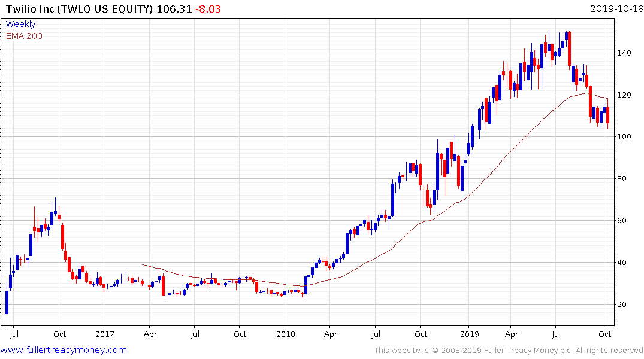
Task: Click the EMA 200 legend label
Action: click(x=24, y=36)
